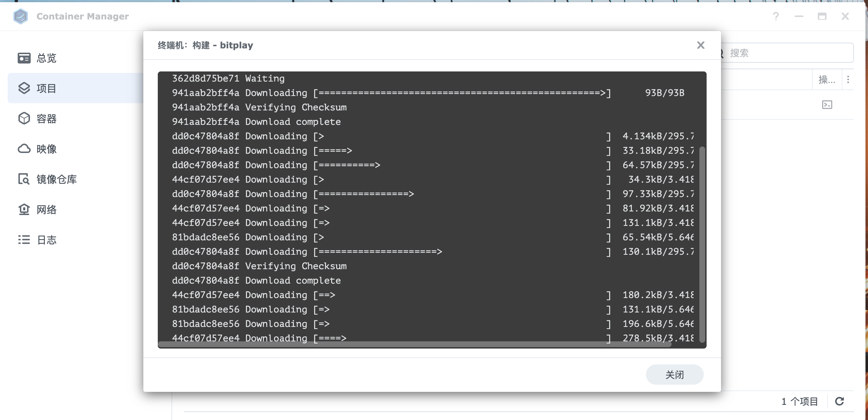Click the 搜索 search input field
Image resolution: width=868 pixels, height=420 pixels.
tap(787, 53)
